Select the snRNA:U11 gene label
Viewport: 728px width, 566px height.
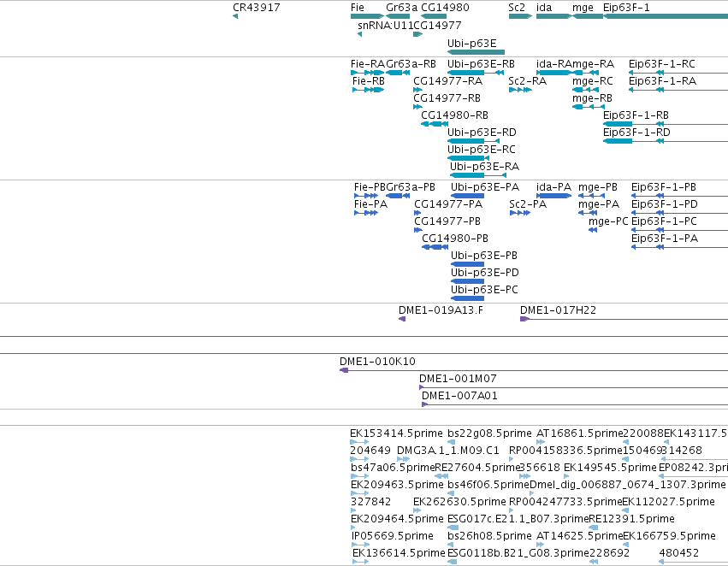click(385, 25)
